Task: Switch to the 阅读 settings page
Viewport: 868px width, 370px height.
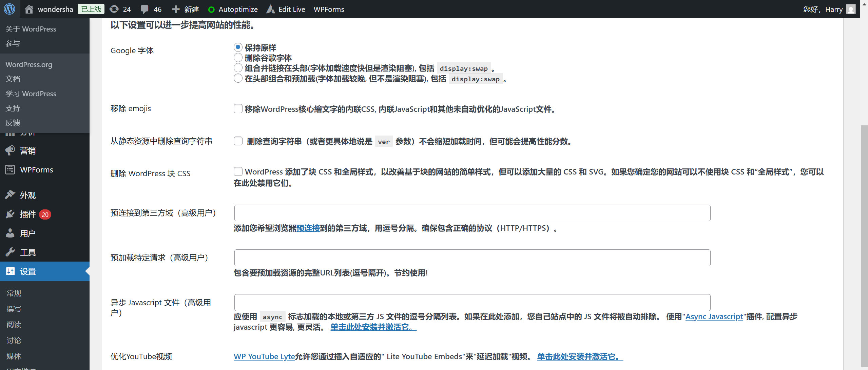Action: 14,325
